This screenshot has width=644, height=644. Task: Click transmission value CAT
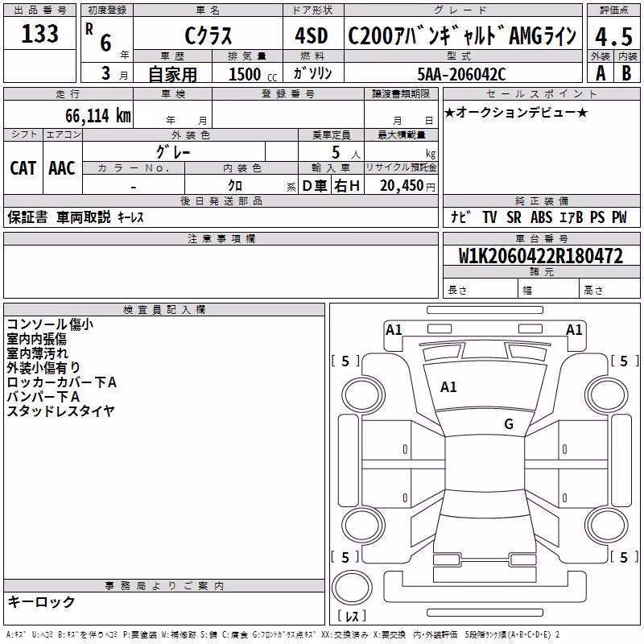point(23,168)
